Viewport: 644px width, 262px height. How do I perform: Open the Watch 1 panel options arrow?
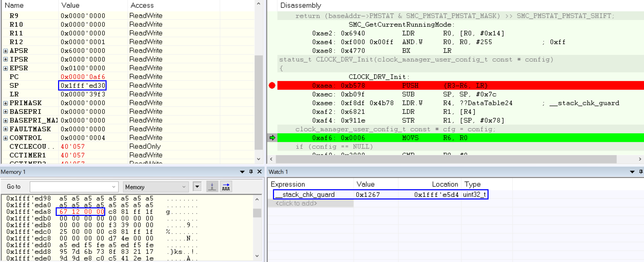coord(632,172)
